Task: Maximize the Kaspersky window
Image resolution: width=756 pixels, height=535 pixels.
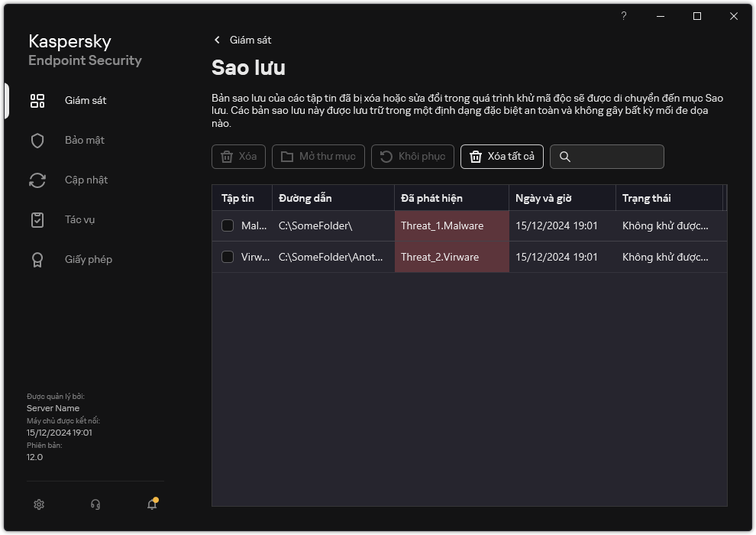Action: pos(697,16)
